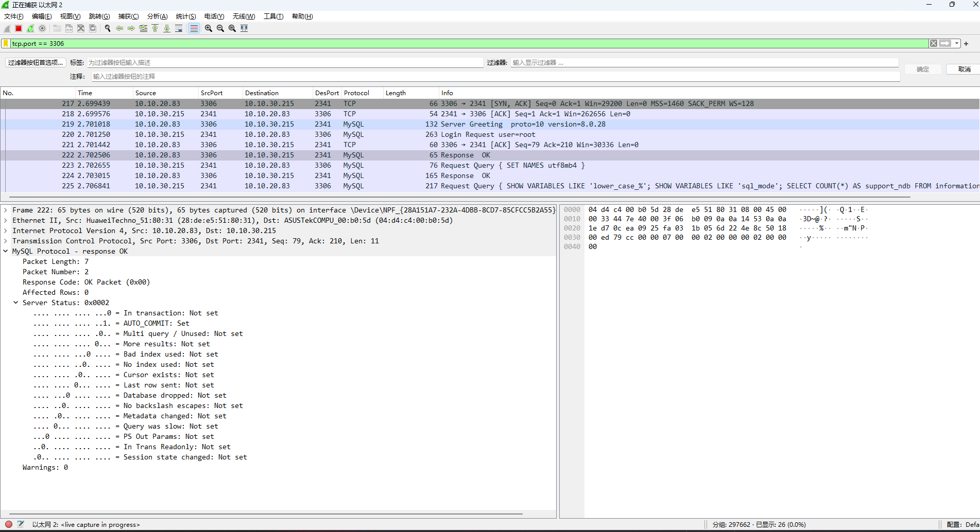Click the 过滤器按钮首选项 button

coord(36,63)
